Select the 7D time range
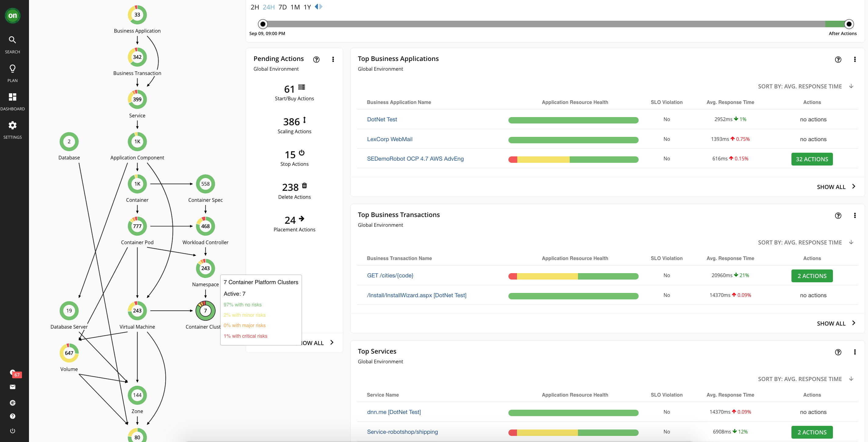Image resolution: width=868 pixels, height=442 pixels. [282, 7]
